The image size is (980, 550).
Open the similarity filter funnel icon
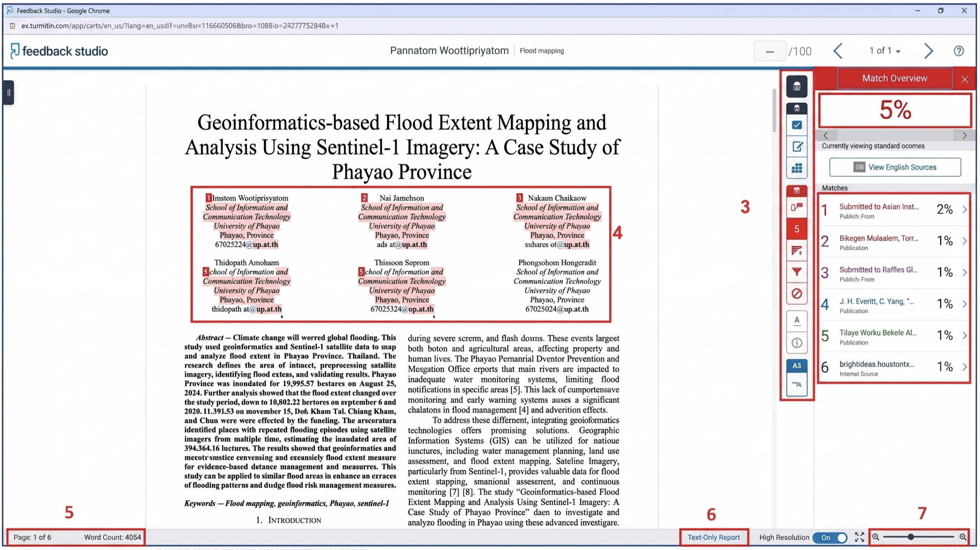(x=796, y=272)
